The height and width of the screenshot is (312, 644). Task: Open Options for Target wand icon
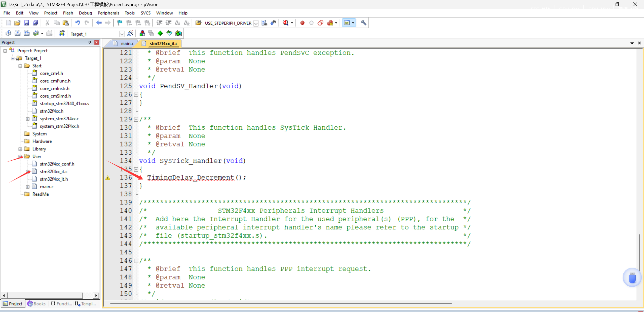tap(130, 33)
